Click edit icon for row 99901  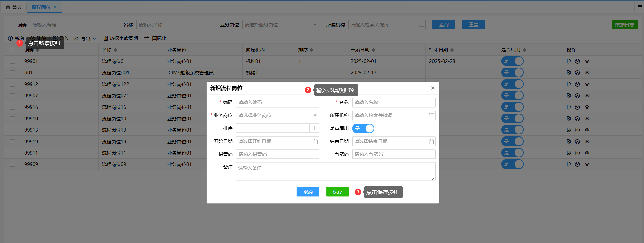click(x=569, y=61)
